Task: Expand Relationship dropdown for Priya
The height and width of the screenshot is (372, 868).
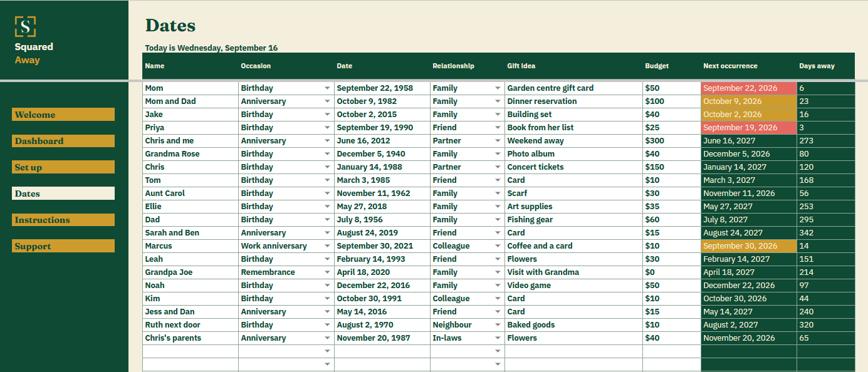Action: pos(498,128)
